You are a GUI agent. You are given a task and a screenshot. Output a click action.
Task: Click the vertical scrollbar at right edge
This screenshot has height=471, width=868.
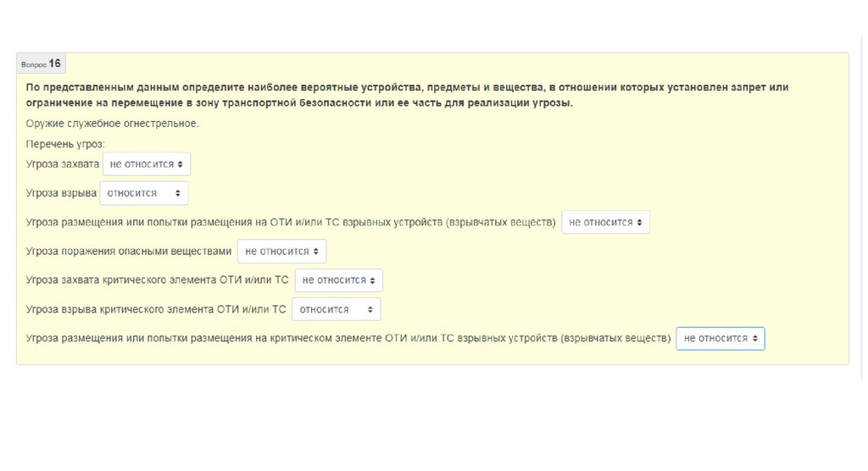click(864, 212)
